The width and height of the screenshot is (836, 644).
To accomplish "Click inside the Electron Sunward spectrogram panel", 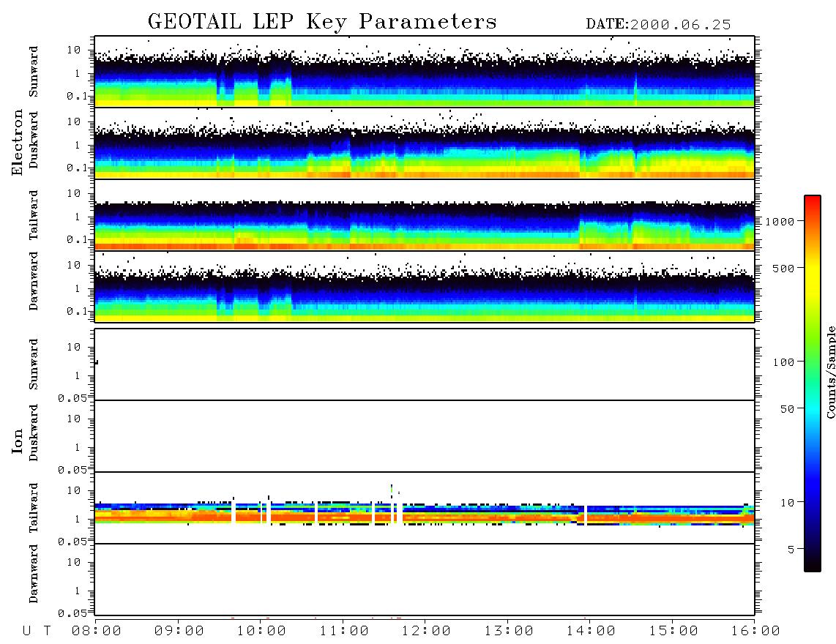I will [425, 72].
